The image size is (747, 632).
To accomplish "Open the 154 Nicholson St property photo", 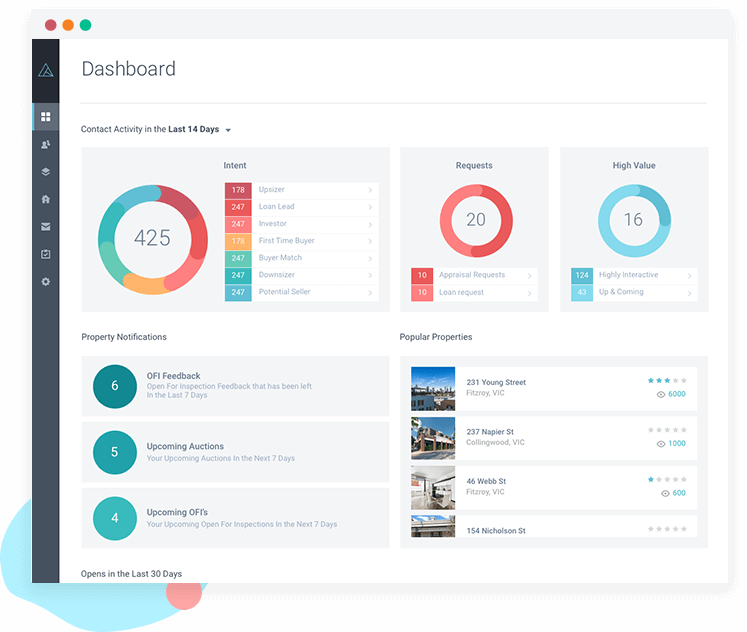I will pos(433,526).
